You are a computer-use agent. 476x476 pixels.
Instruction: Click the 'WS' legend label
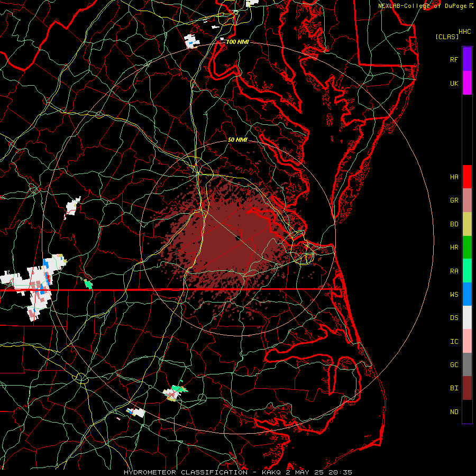[x=454, y=294]
